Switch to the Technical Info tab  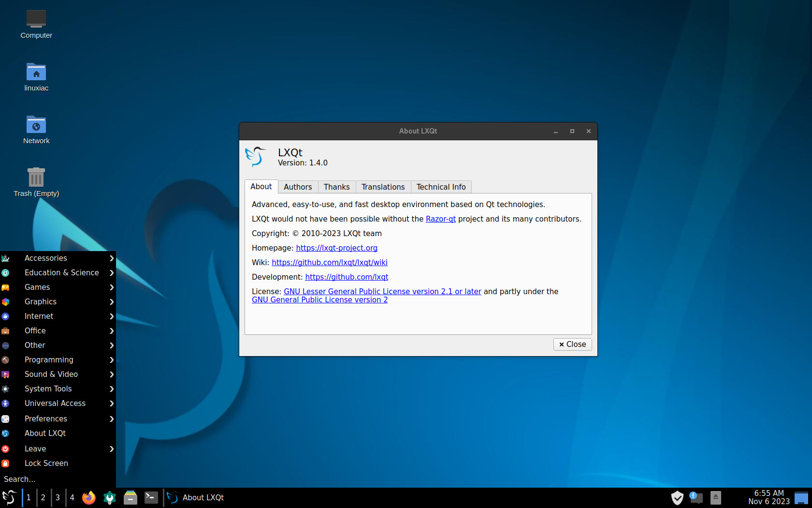(x=441, y=187)
